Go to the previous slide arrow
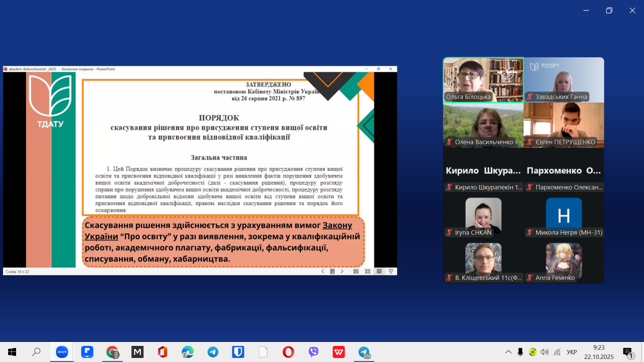 click(323, 271)
